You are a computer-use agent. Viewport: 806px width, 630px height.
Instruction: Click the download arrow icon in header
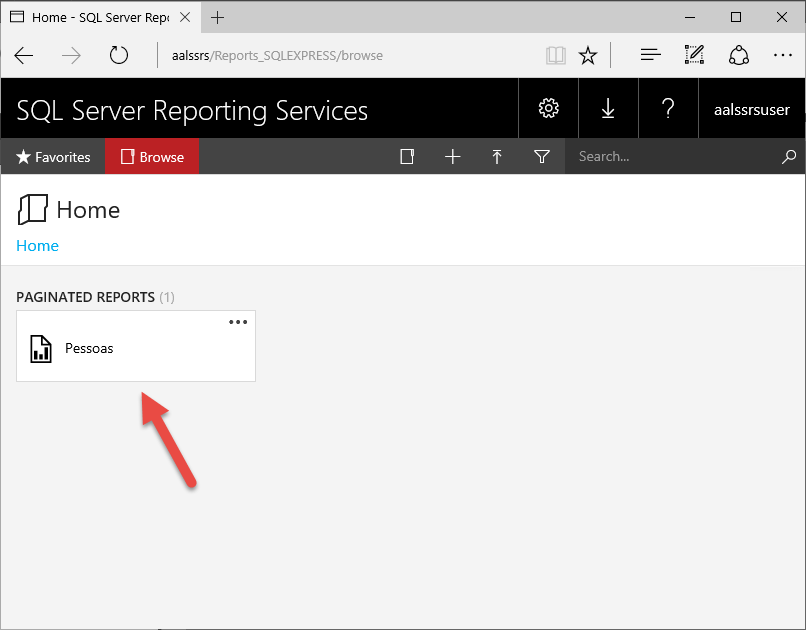[608, 108]
